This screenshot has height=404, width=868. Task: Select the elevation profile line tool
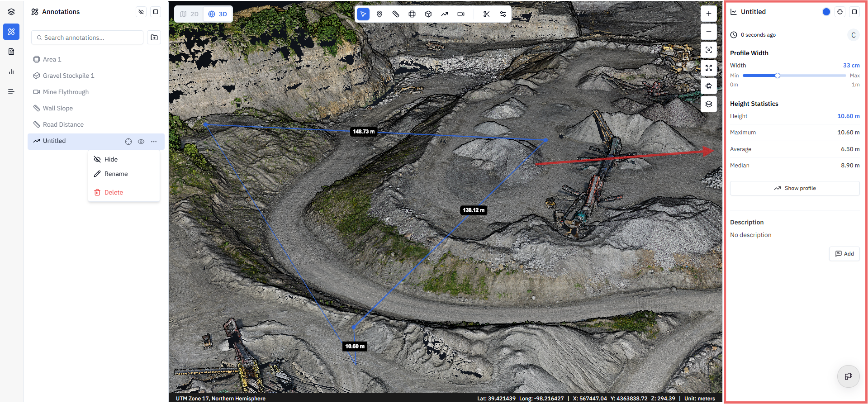pyautogui.click(x=445, y=14)
